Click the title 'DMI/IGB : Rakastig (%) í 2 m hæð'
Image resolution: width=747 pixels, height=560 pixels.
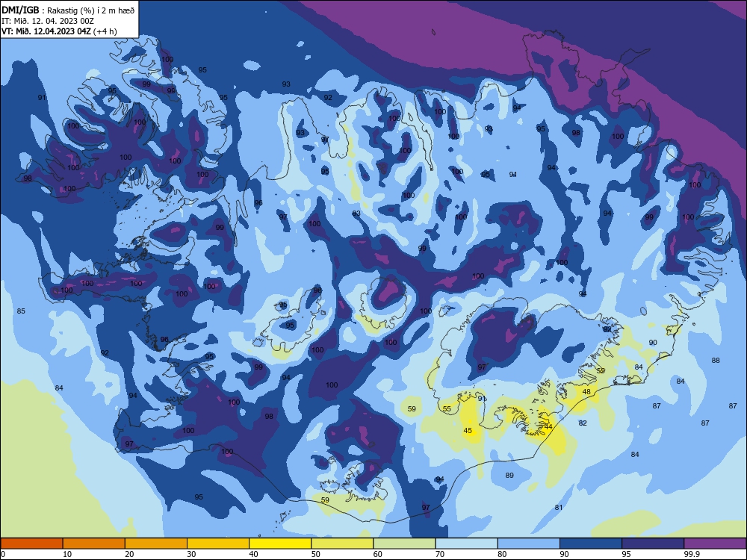coord(68,10)
